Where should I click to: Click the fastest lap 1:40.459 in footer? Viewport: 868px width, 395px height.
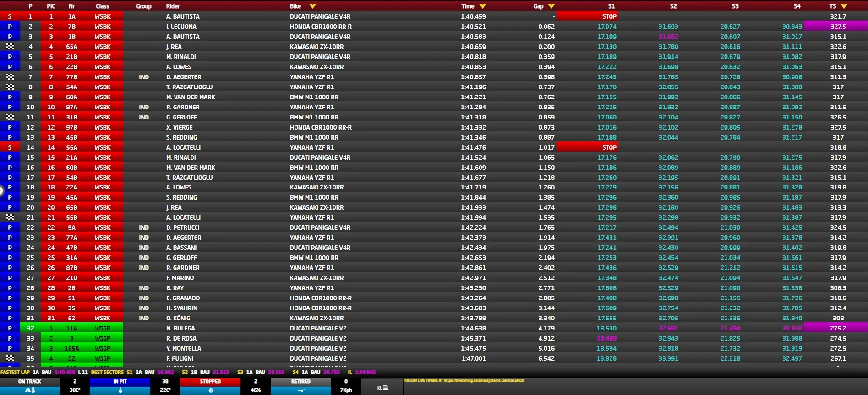[65, 372]
